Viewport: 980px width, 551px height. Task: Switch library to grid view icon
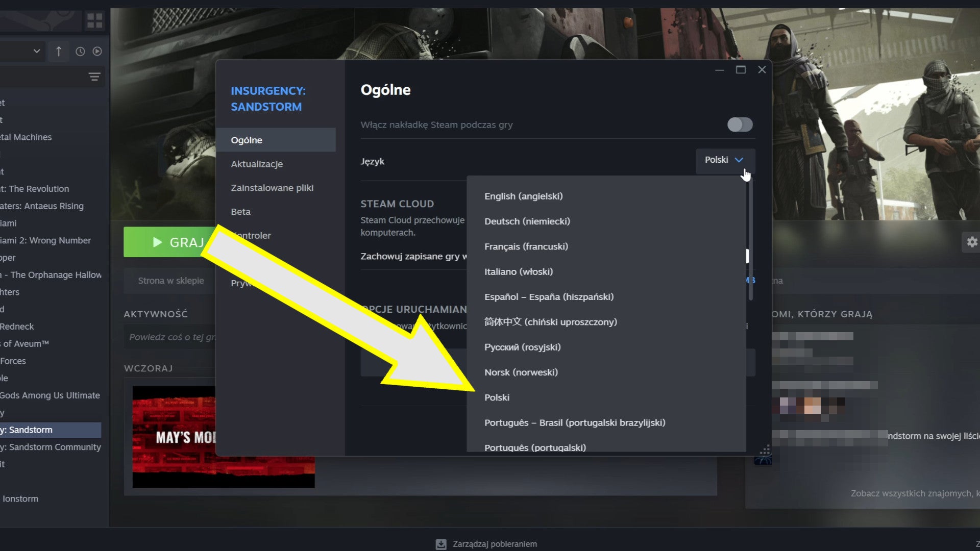[95, 20]
